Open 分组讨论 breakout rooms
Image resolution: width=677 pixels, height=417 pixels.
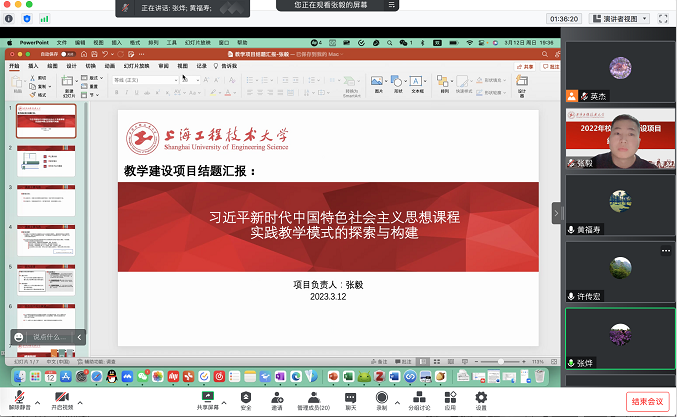[x=419, y=398]
